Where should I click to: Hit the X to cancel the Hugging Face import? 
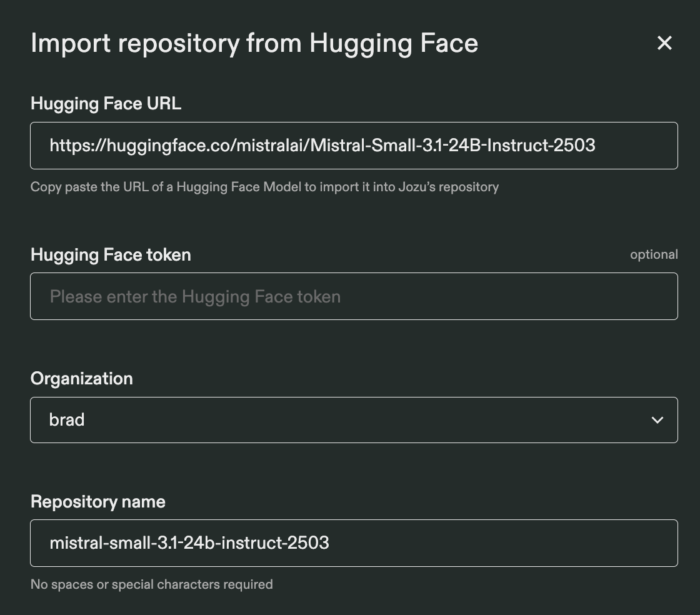coord(664,43)
